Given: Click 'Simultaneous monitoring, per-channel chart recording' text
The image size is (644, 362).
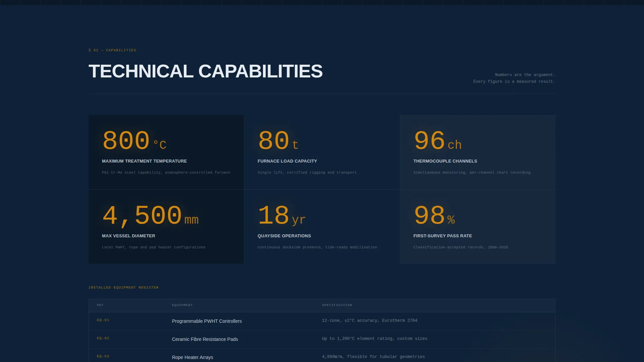Looking at the screenshot, I should point(472,173).
